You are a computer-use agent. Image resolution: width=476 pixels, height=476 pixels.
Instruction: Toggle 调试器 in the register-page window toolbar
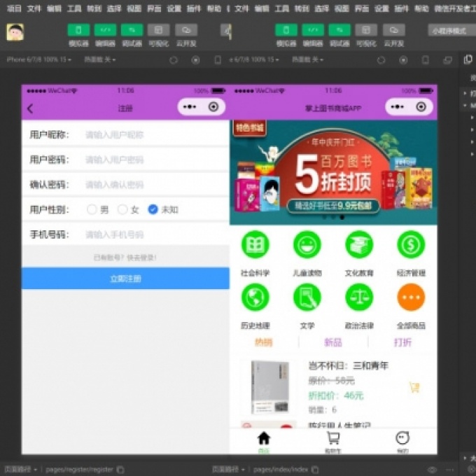[x=132, y=30]
